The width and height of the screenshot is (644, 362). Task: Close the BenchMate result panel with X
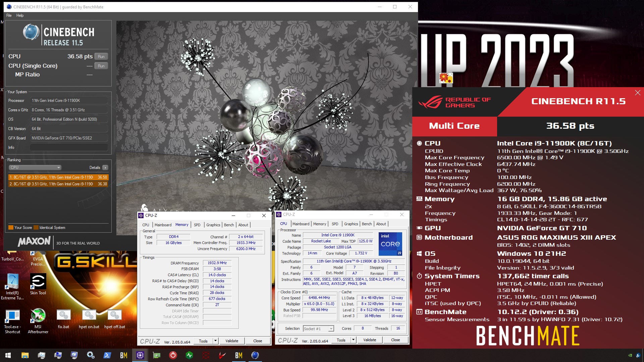pos(638,93)
